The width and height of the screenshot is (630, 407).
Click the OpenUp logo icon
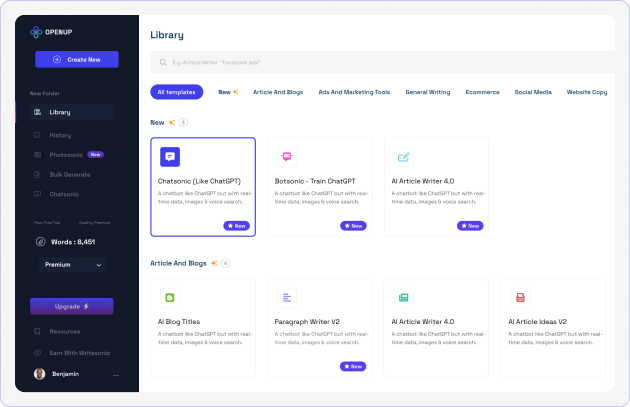point(37,32)
